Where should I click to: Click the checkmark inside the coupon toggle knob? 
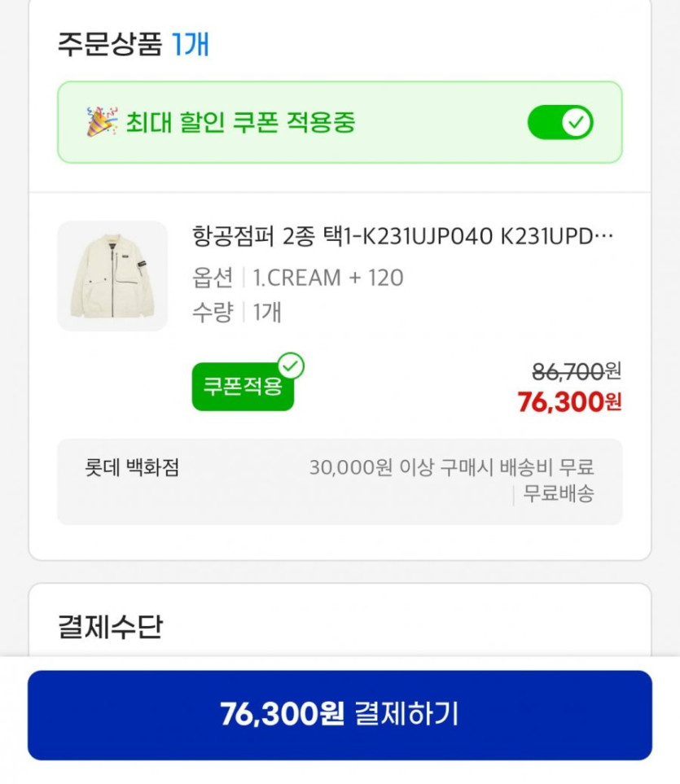click(x=577, y=123)
